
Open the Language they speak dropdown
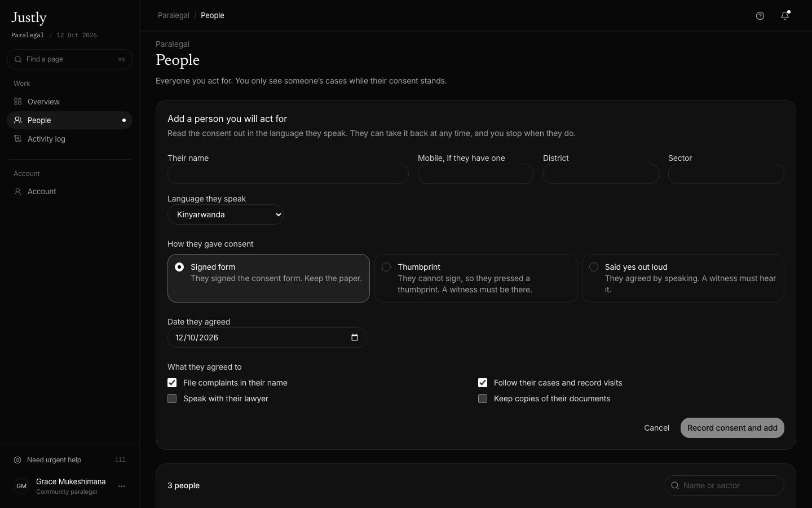point(226,214)
